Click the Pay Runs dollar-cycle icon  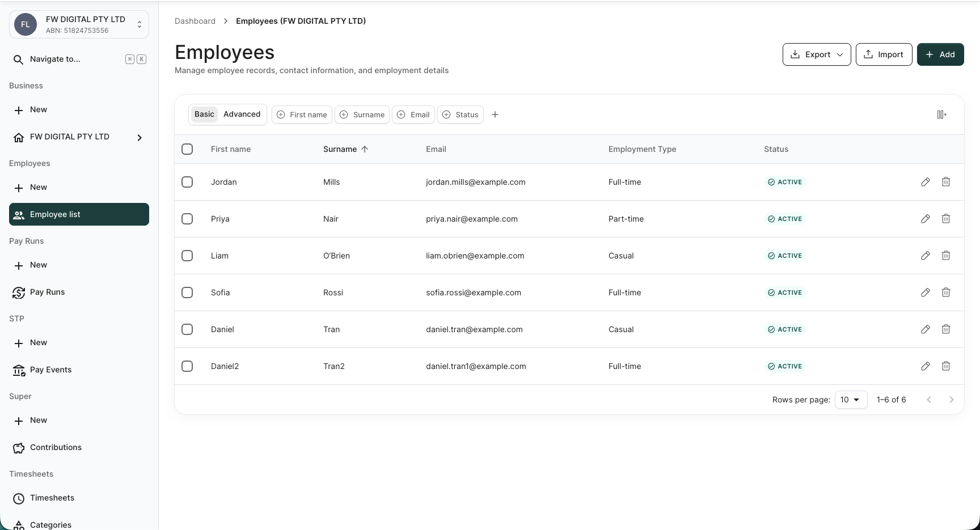point(19,292)
